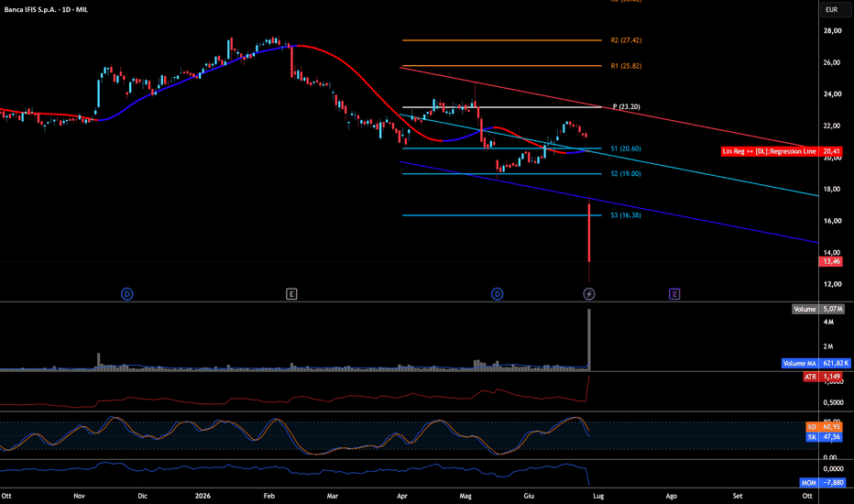This screenshot has width=854, height=504.
Task: Select the S3 (16.38) pivot label
Action: [x=625, y=215]
